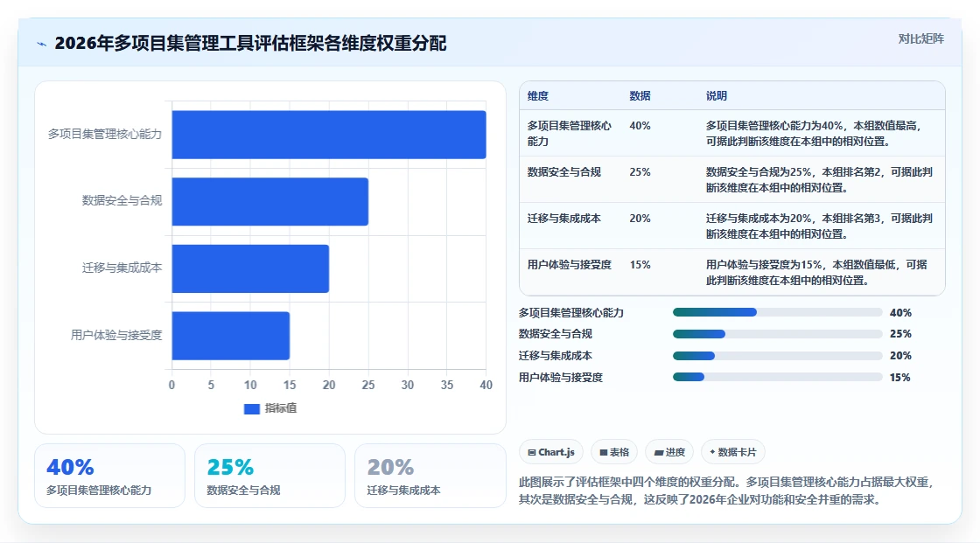Click the description beginning 用户体验与接受度为15%
This screenshot has width=980, height=543.
pos(816,273)
